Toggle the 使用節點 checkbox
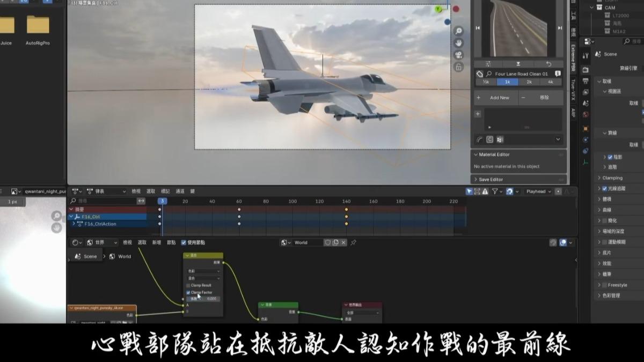Screen dimensions: 644x362 point(184,242)
